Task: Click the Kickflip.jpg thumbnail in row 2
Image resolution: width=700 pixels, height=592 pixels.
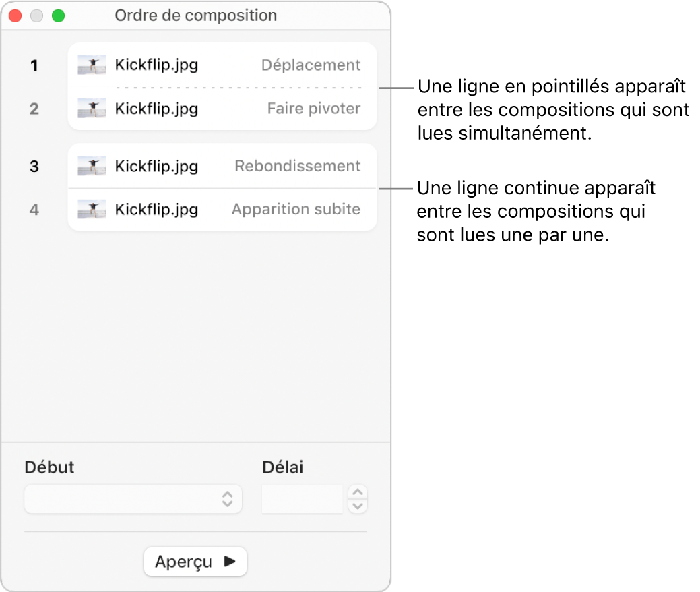Action: coord(92,109)
